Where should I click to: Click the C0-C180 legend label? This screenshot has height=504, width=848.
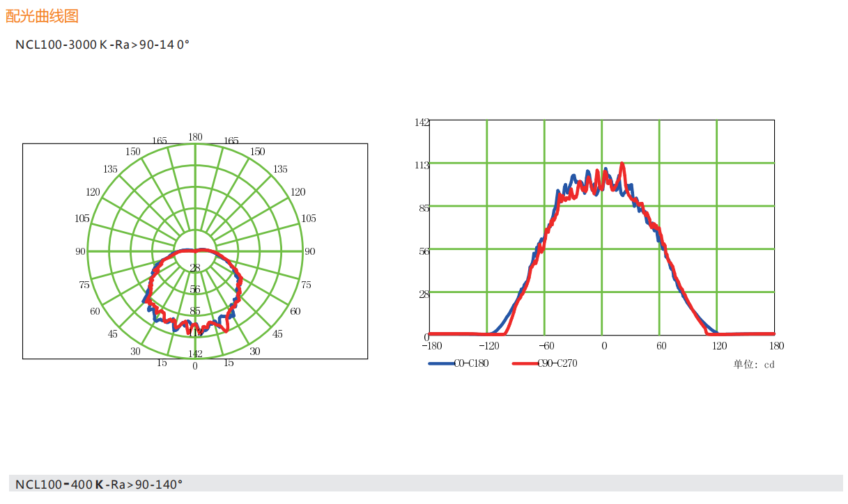click(x=471, y=363)
